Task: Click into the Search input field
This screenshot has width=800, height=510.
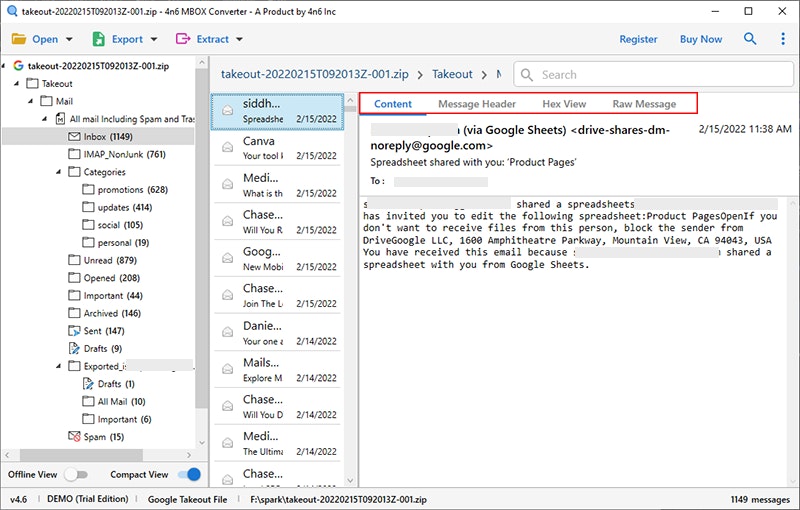Action: pyautogui.click(x=654, y=74)
